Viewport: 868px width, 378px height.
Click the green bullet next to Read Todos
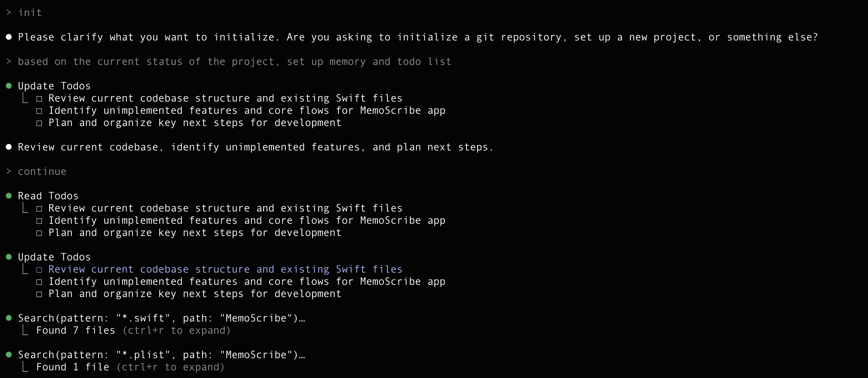[9, 196]
